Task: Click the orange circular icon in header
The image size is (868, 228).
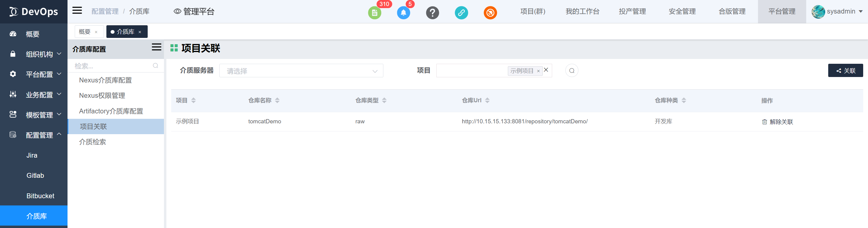Action: (490, 13)
